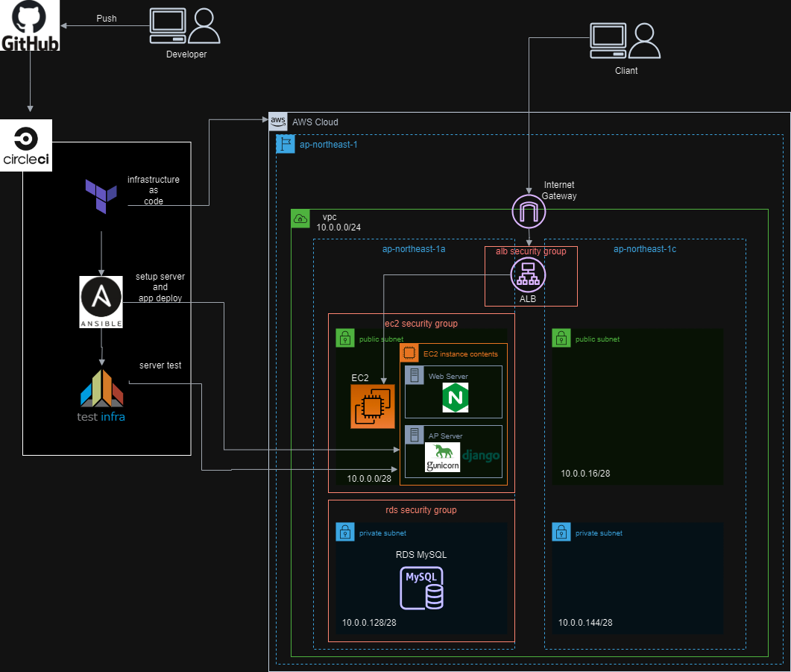791x672 pixels.
Task: Select the ALB load balancer icon
Action: tap(529, 274)
